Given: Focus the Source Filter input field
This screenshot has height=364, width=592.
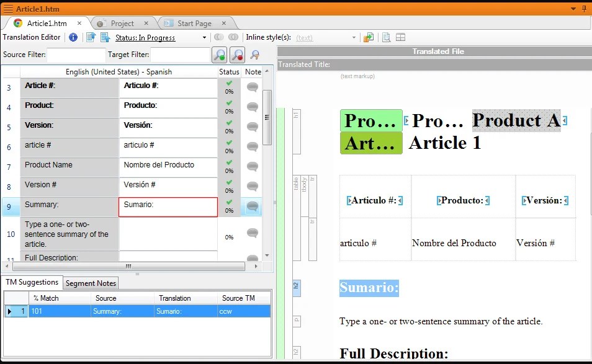Looking at the screenshot, I should click(x=76, y=55).
